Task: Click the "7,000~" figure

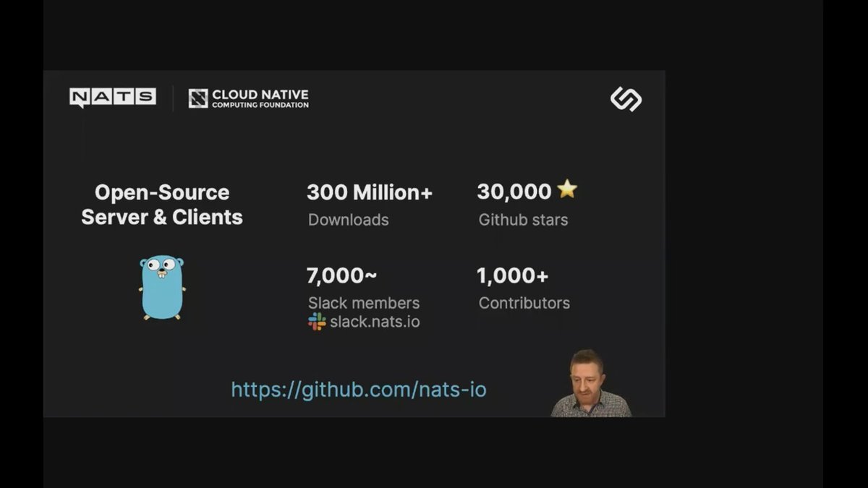Action: coord(341,275)
